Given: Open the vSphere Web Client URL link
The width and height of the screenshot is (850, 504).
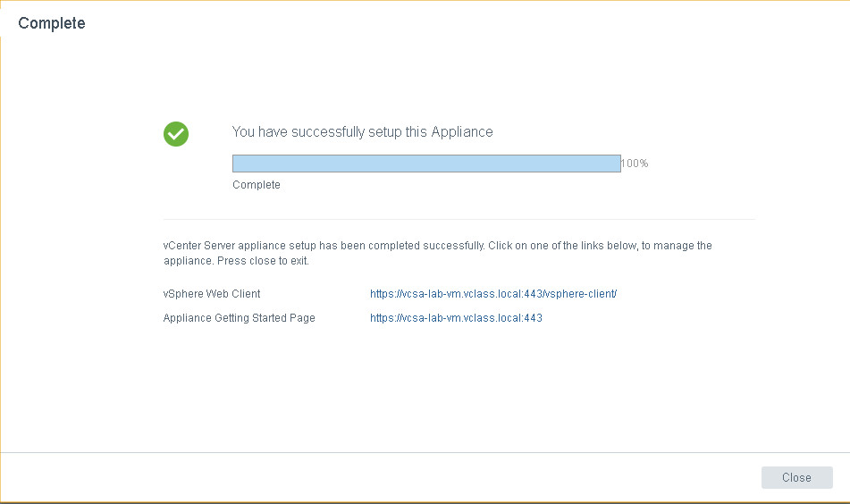Looking at the screenshot, I should tap(493, 294).
